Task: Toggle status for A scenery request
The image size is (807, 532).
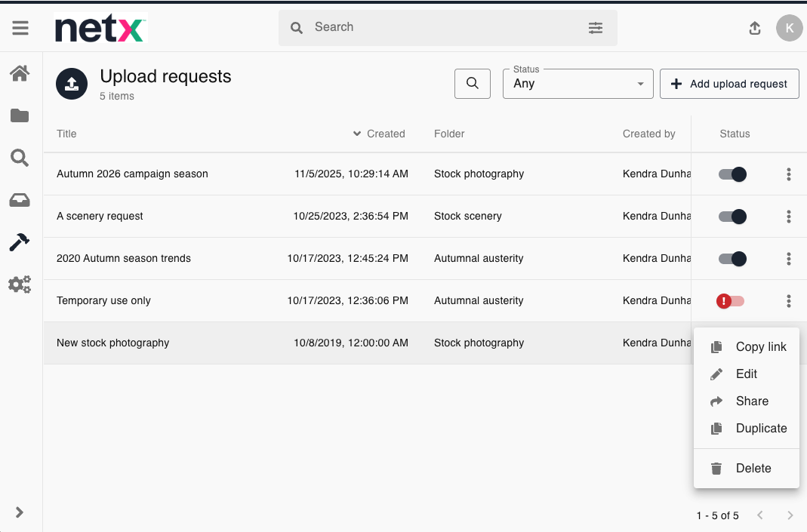Action: [732, 217]
